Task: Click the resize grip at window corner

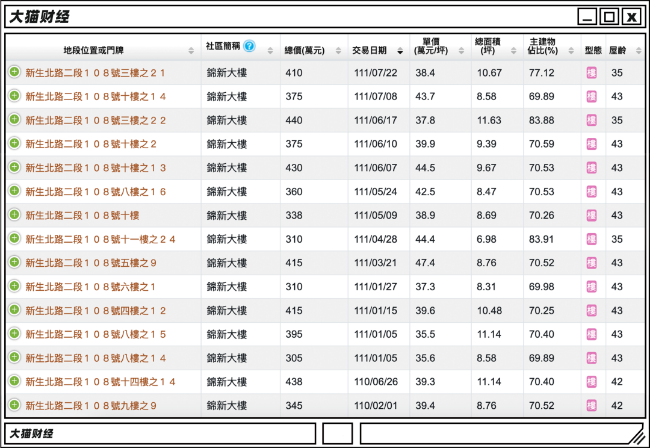Action: (637, 436)
